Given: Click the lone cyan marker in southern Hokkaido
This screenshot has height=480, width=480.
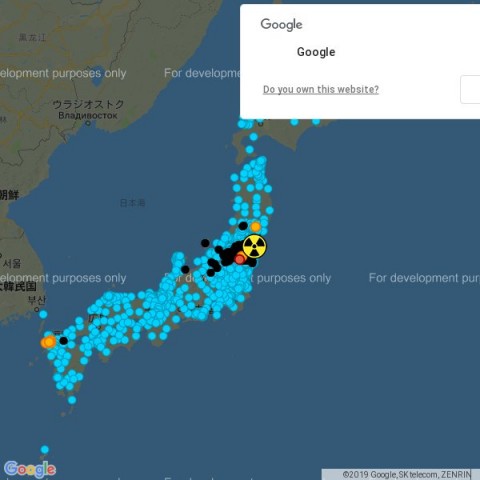Looking at the screenshot, I should [254, 137].
